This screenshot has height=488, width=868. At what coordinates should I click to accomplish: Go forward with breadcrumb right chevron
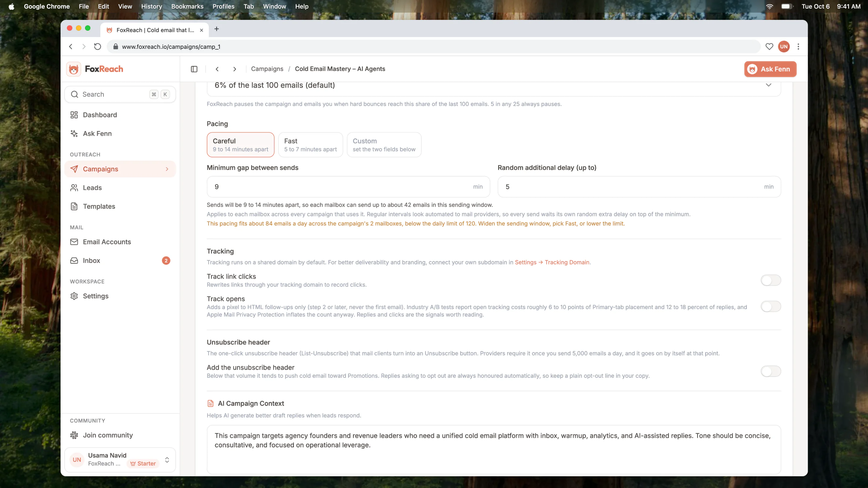point(235,69)
